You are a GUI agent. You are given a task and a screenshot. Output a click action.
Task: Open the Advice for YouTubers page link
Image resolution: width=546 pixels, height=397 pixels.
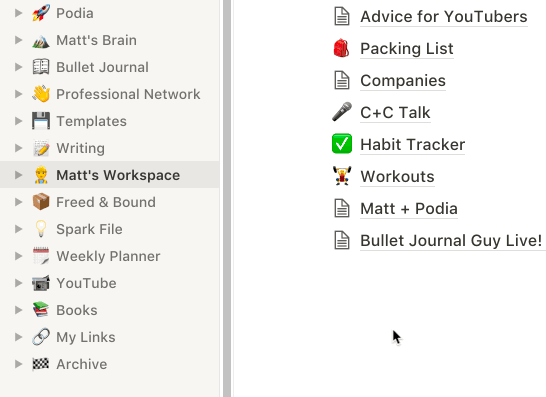[444, 17]
